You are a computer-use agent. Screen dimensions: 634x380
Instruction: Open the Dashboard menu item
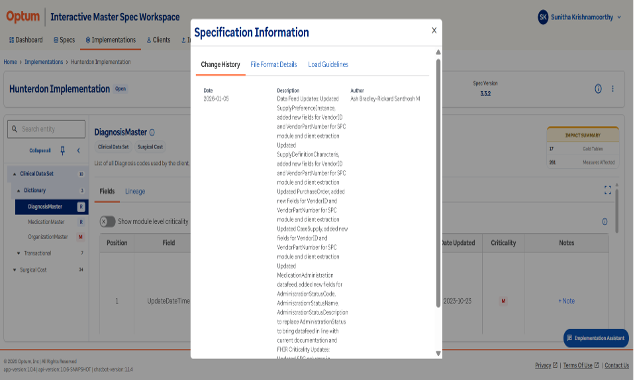tap(26, 40)
